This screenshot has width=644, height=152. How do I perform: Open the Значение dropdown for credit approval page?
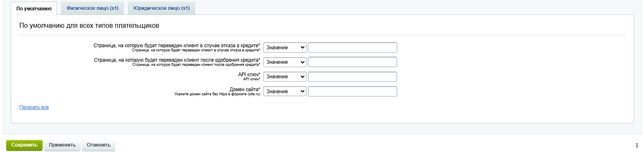[x=285, y=62]
